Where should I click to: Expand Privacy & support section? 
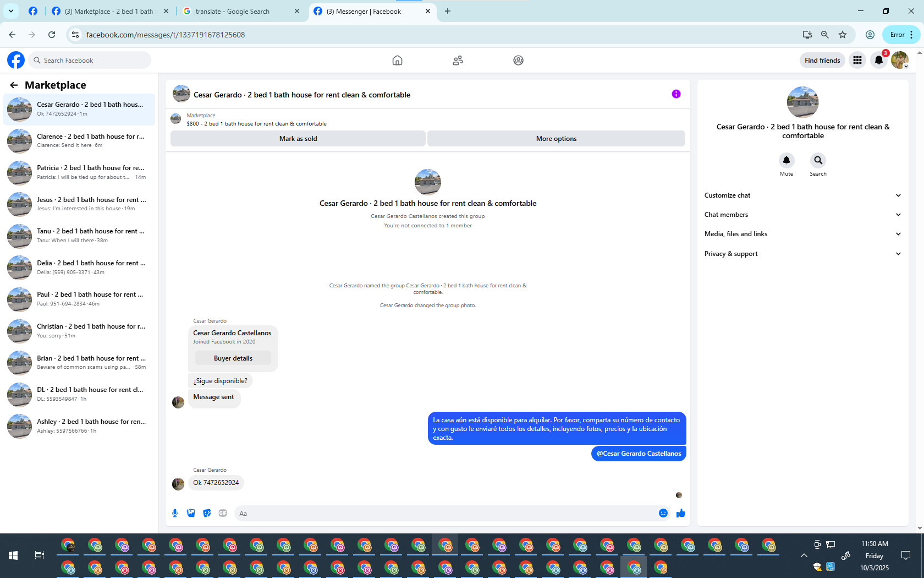click(802, 254)
